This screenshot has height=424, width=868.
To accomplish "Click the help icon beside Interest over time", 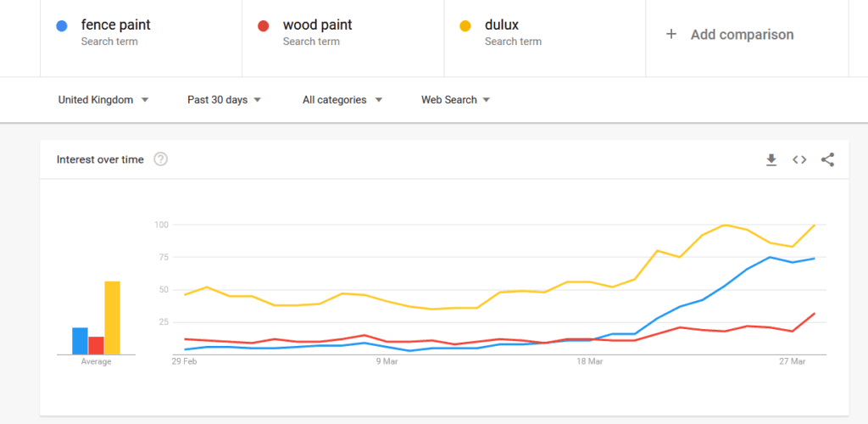I will [x=160, y=159].
